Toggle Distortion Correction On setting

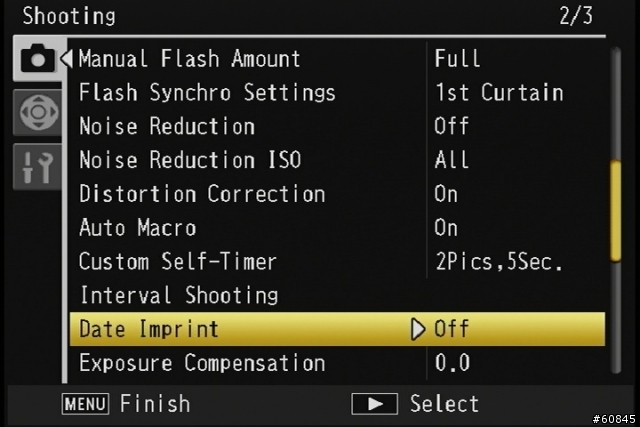[446, 194]
